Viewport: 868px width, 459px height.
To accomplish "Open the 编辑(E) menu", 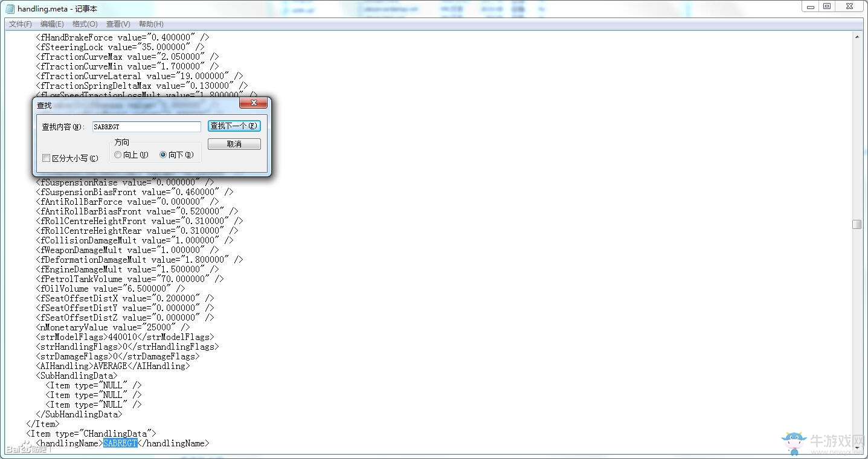I will (52, 24).
